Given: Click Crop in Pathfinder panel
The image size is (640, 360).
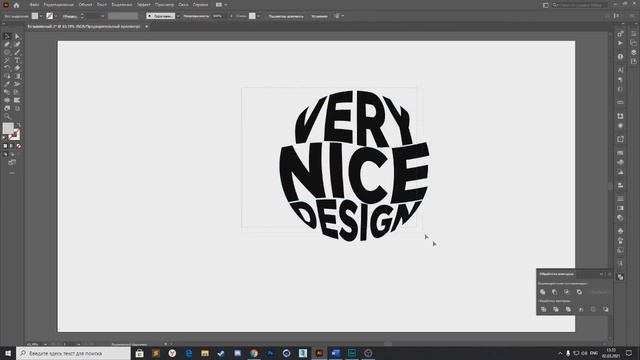Looking at the screenshot, I should click(581, 309).
